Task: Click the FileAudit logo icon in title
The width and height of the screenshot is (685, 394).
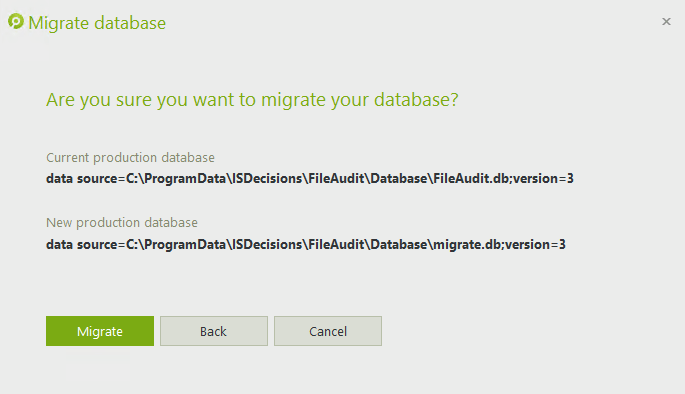Action: tap(16, 21)
